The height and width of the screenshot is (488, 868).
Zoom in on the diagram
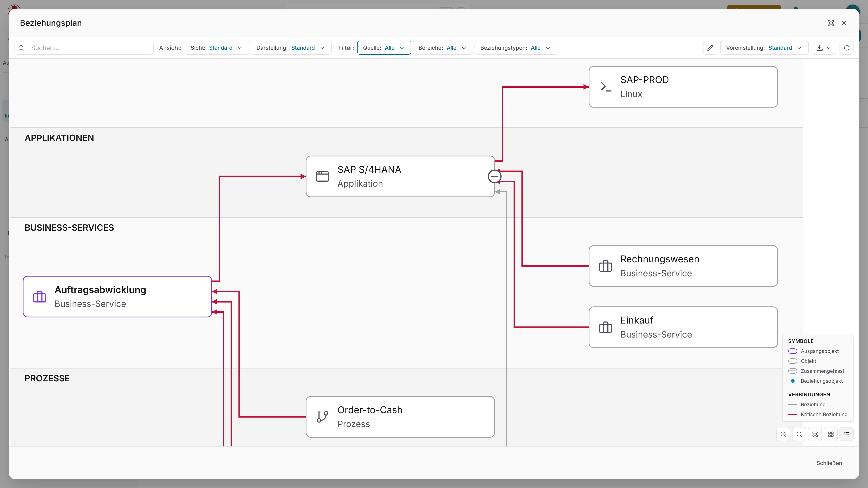783,434
